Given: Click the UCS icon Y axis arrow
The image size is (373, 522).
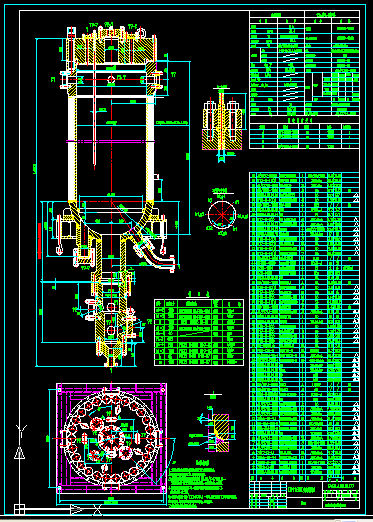Looking at the screenshot, I should 20,453.
